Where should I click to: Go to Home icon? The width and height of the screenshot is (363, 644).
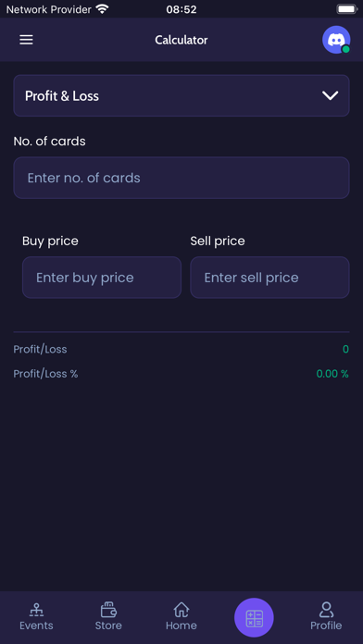tap(181, 610)
